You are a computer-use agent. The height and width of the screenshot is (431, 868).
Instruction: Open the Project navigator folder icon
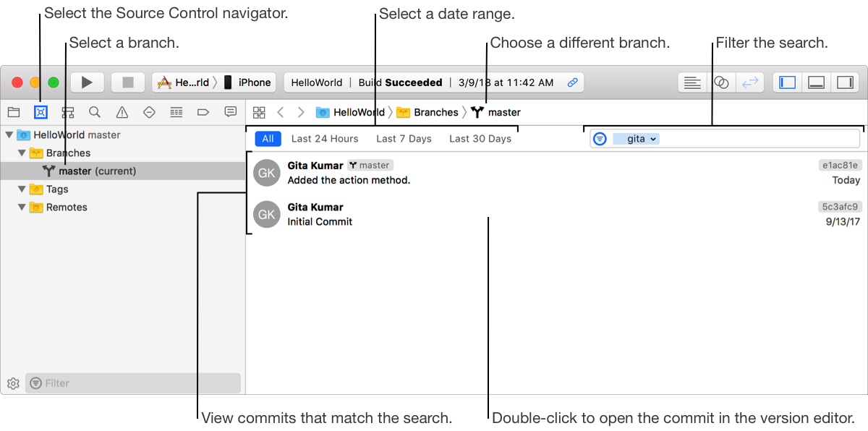pos(14,112)
